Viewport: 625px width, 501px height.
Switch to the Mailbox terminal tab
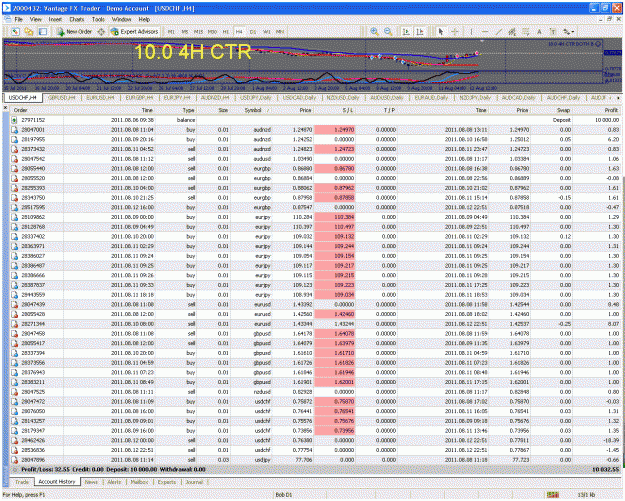(x=140, y=482)
